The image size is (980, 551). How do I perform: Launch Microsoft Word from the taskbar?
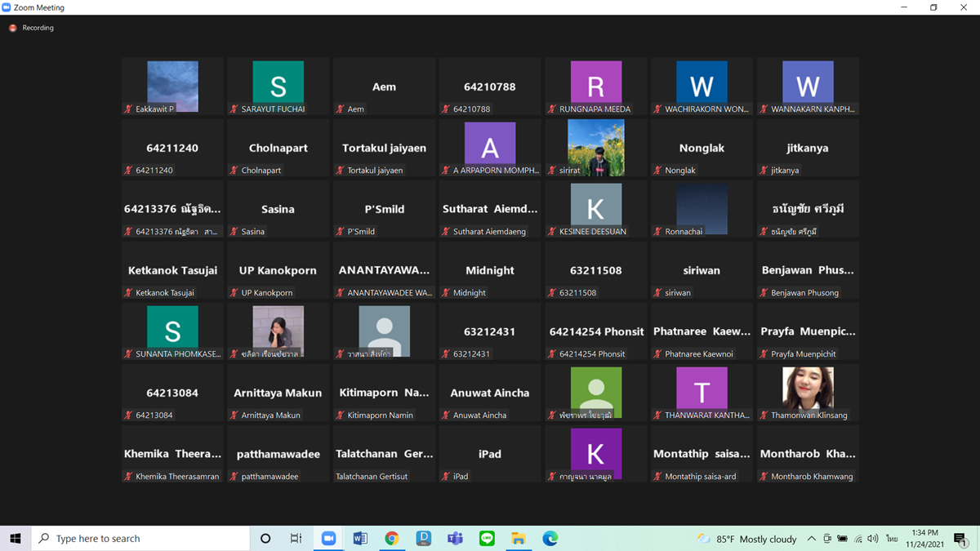point(360,539)
